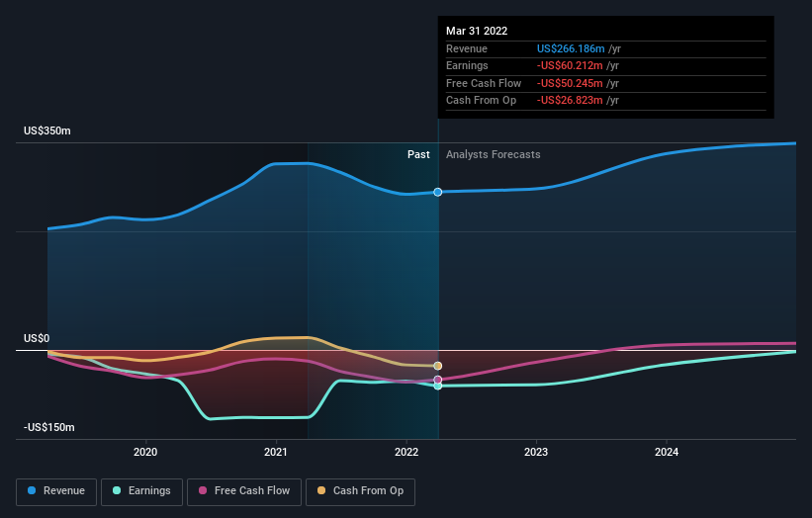Click the Revenue row label in tooltip

tap(467, 48)
